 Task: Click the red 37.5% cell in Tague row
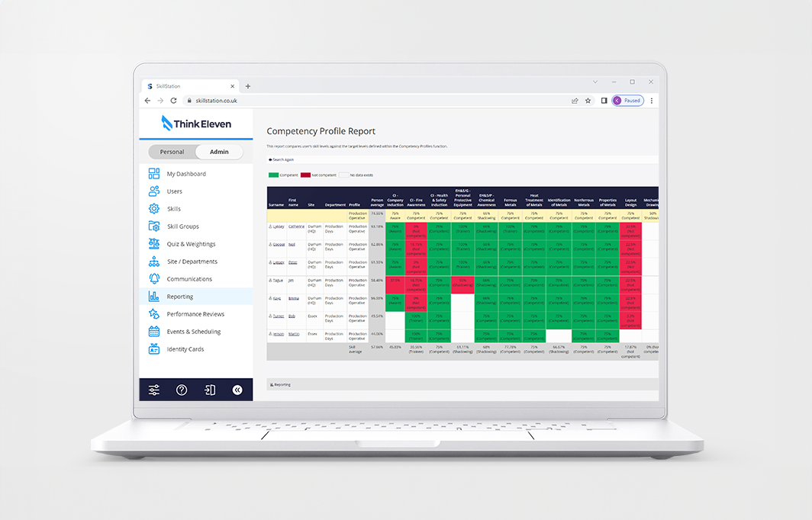coord(395,285)
